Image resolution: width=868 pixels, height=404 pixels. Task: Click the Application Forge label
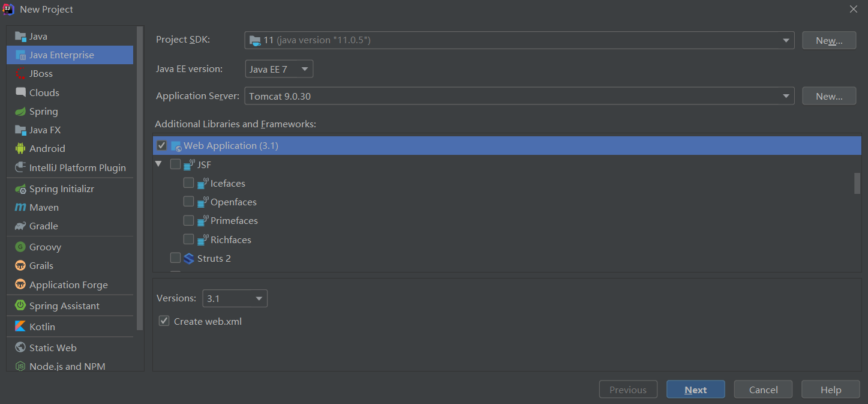[x=68, y=285]
